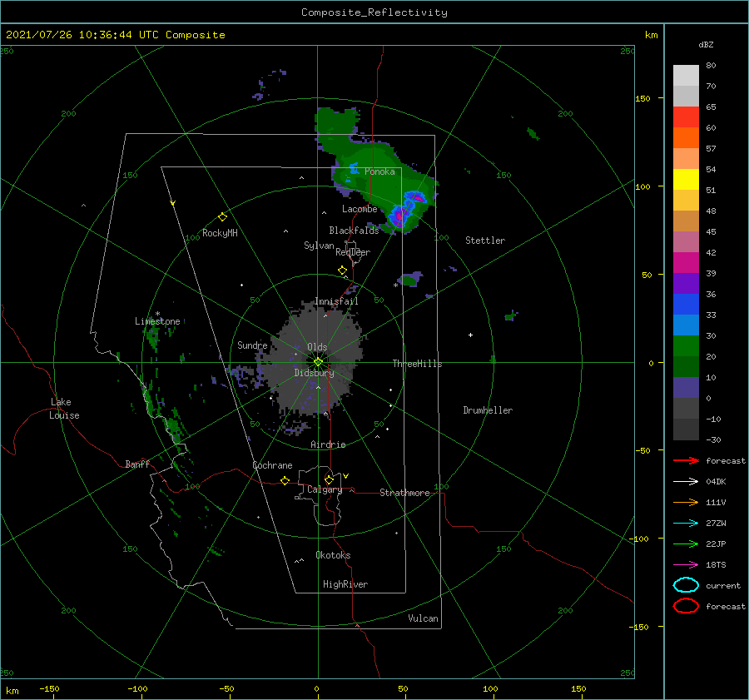
Task: Click the Blackfalds label
Action: [x=354, y=231]
